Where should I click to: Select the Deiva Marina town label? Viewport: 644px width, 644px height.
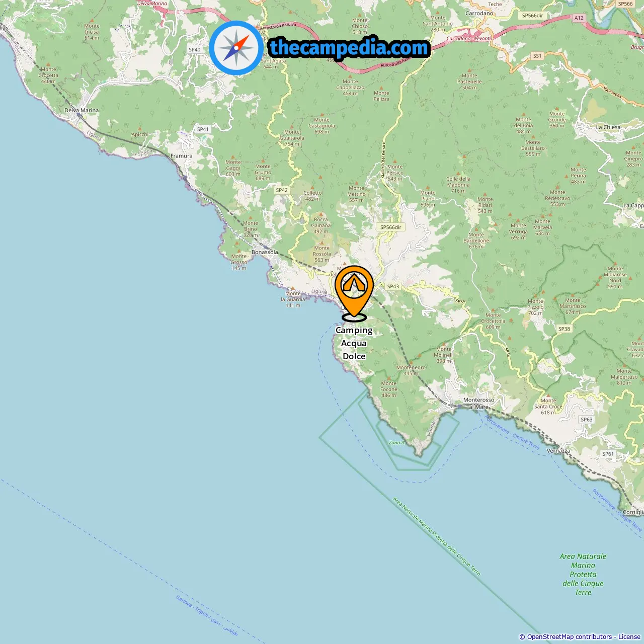pos(82,110)
